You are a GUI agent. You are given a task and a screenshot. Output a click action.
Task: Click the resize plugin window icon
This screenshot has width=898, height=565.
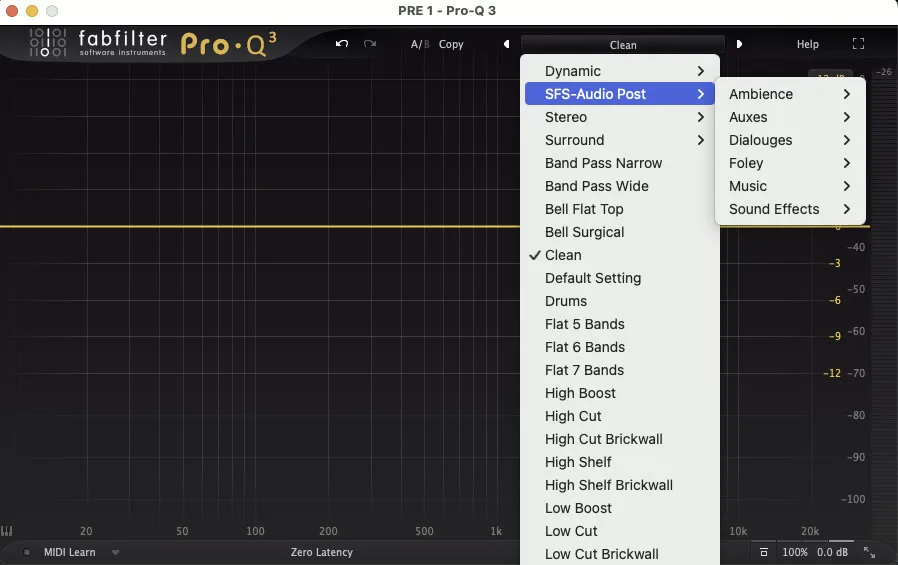[x=869, y=552]
